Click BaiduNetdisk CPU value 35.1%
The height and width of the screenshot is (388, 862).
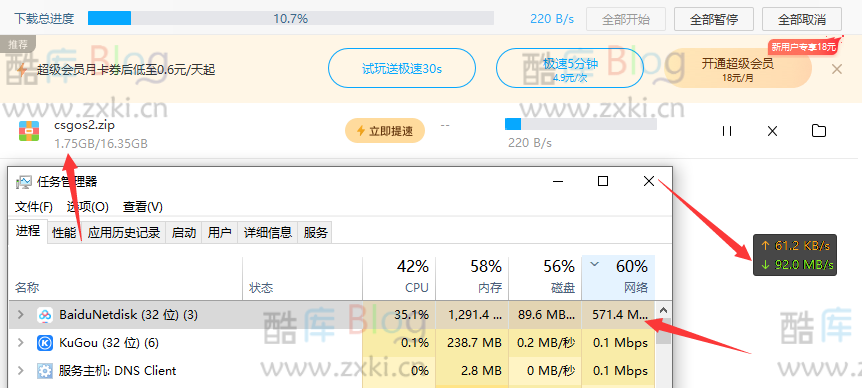click(412, 315)
